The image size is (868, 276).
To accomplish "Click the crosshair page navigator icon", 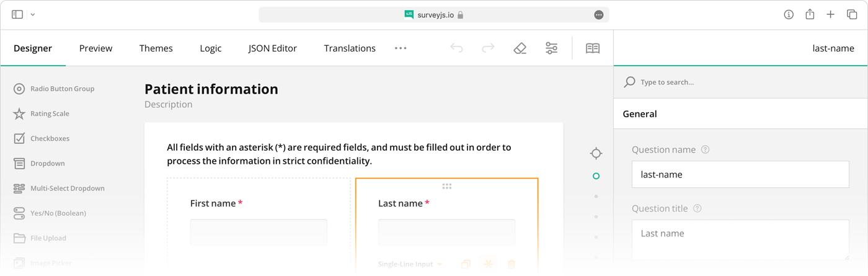I will coord(596,153).
